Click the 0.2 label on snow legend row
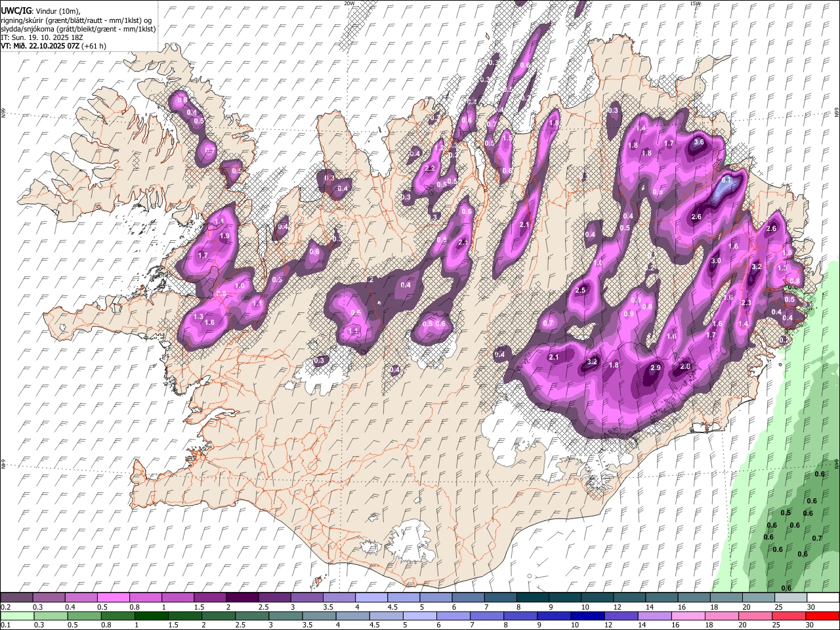This screenshot has width=840, height=630. point(5,607)
